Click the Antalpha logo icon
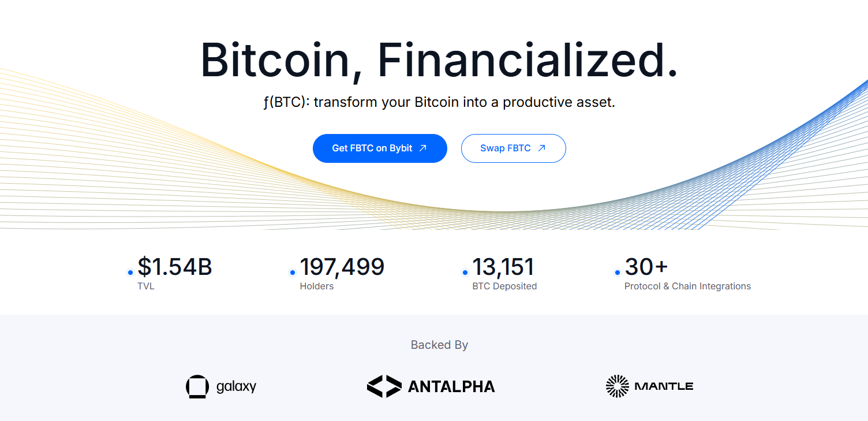 [385, 386]
